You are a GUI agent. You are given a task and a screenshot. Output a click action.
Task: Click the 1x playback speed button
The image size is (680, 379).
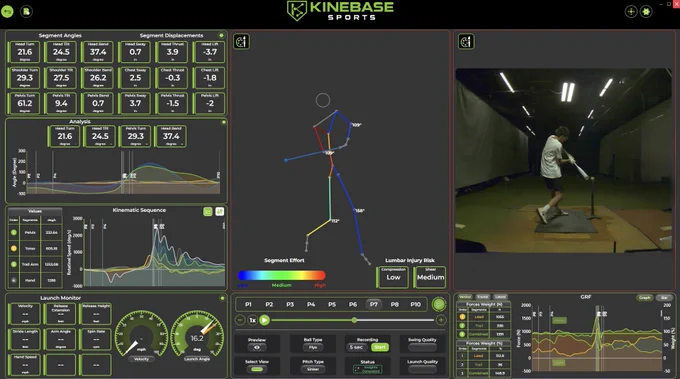tap(252, 320)
